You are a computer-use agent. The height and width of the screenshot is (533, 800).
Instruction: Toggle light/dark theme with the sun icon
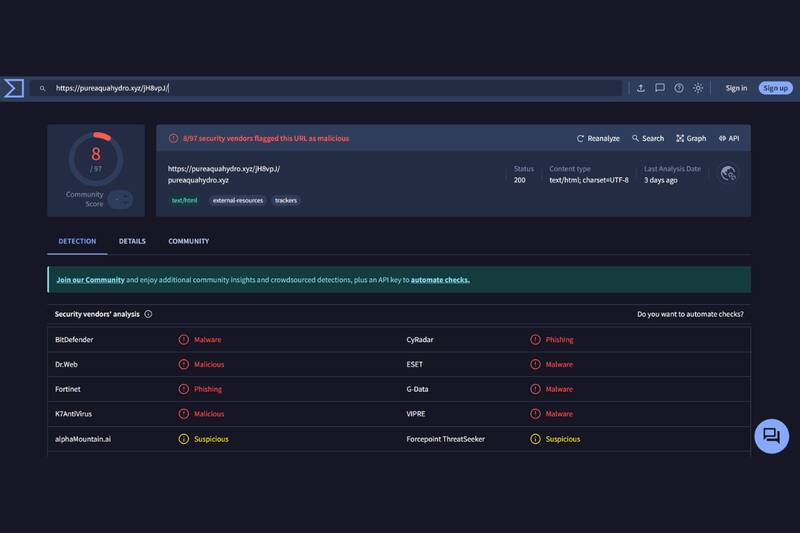(x=698, y=88)
